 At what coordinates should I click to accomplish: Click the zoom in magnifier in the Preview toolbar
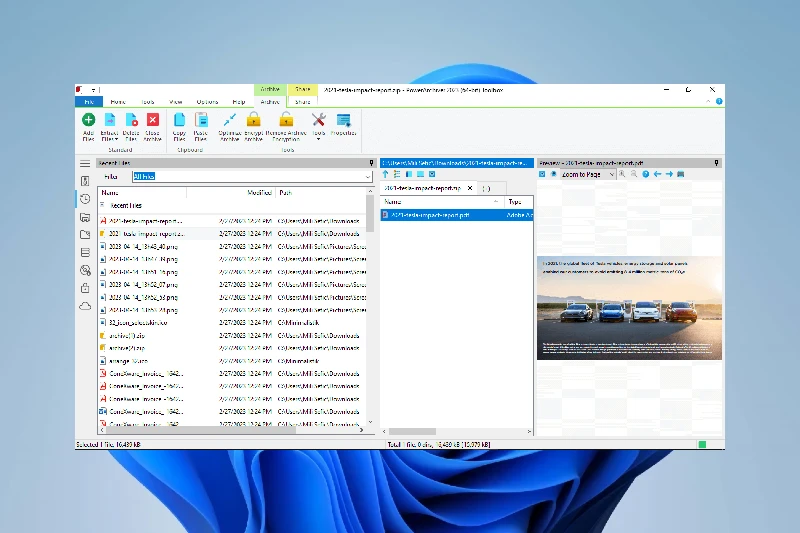622,174
